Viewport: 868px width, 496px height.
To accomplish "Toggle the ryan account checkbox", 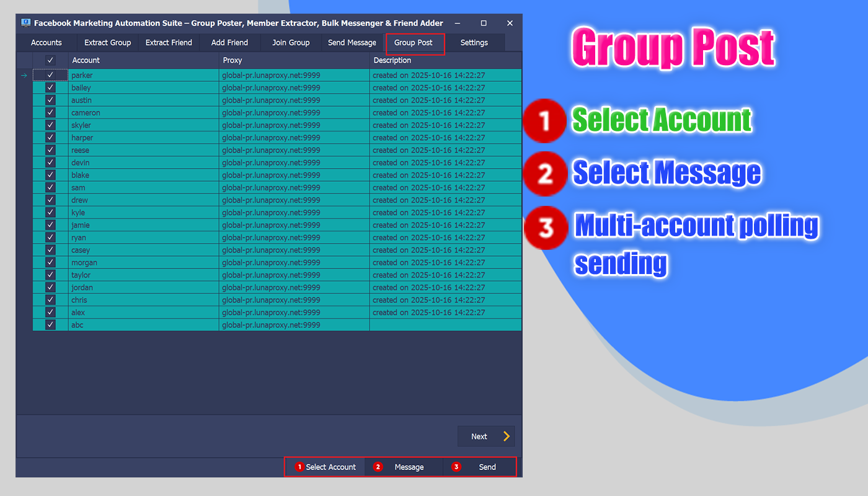I will 50,237.
